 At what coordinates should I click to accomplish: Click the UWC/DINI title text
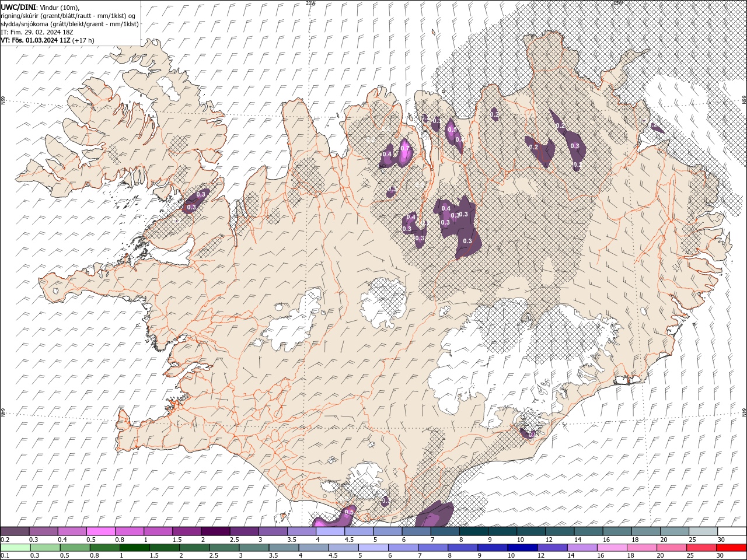click(x=18, y=6)
